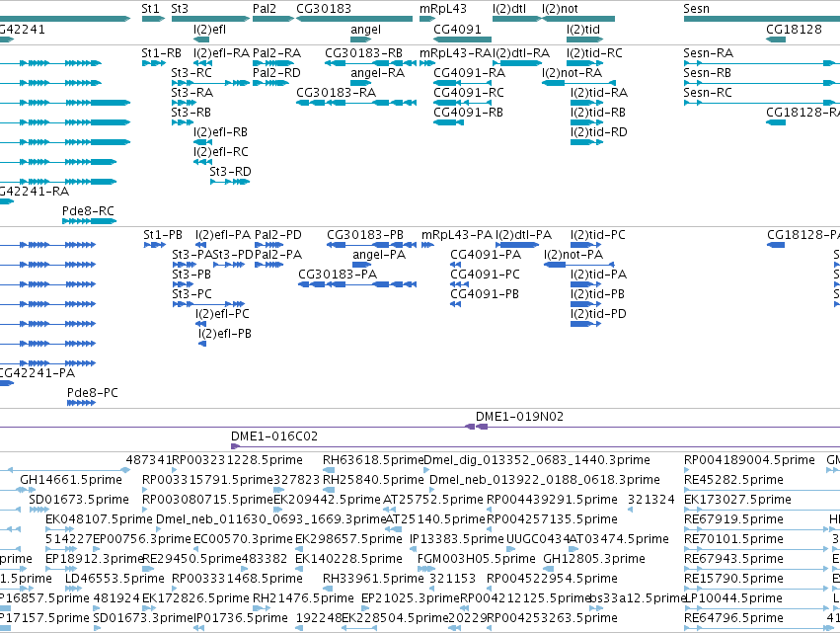Select transcript St3-RD
Screen dimensions: 840x633
[x=230, y=182]
